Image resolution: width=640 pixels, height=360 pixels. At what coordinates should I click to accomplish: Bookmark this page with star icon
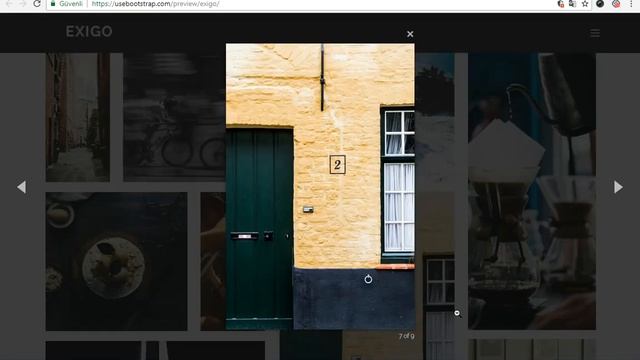585,4
